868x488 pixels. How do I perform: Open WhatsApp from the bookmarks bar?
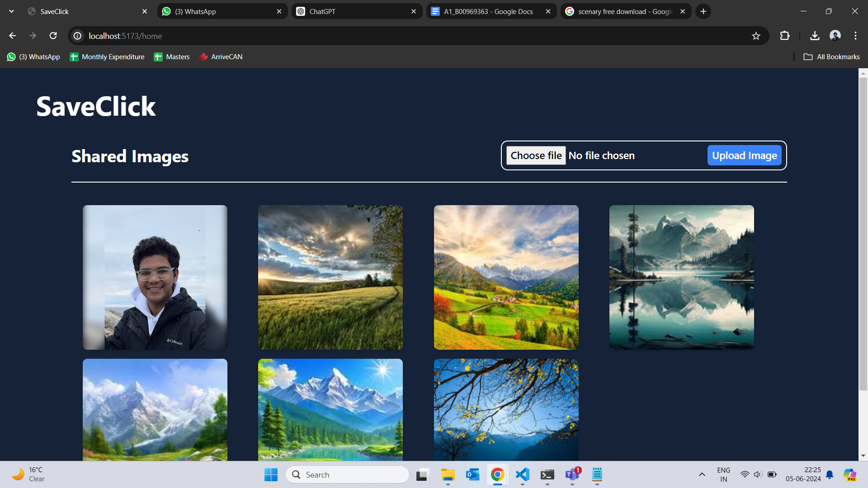33,57
